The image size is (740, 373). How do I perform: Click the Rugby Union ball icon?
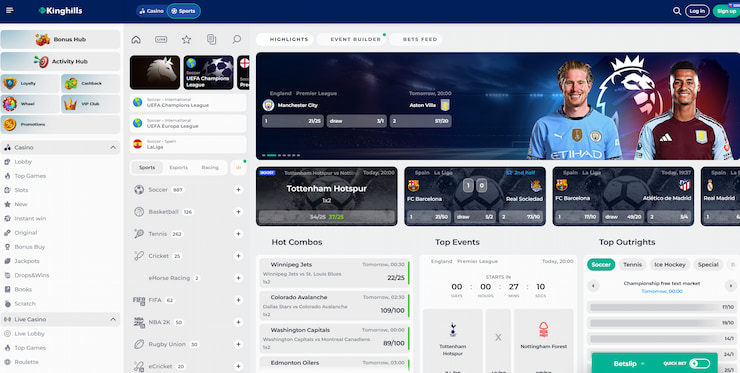coord(139,344)
